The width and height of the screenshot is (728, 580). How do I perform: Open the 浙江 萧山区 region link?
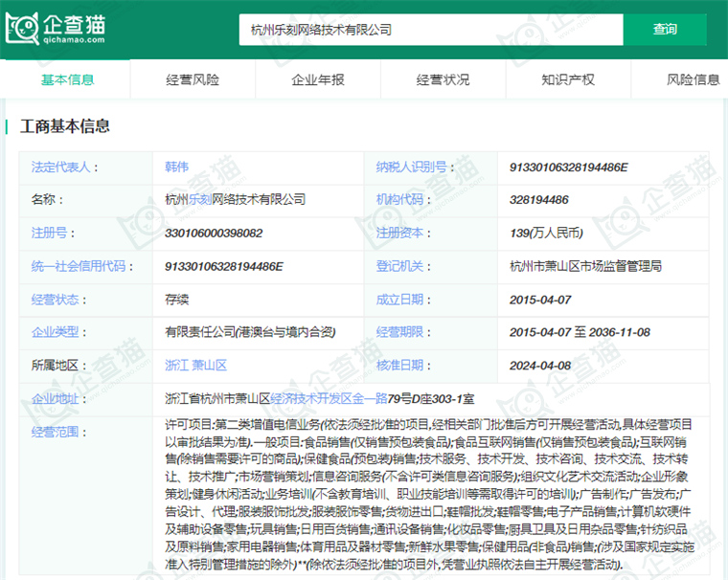pyautogui.click(x=196, y=366)
